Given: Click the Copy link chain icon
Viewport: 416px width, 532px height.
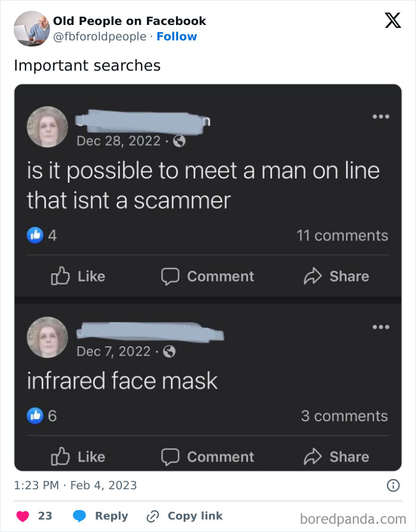Looking at the screenshot, I should click(x=152, y=515).
